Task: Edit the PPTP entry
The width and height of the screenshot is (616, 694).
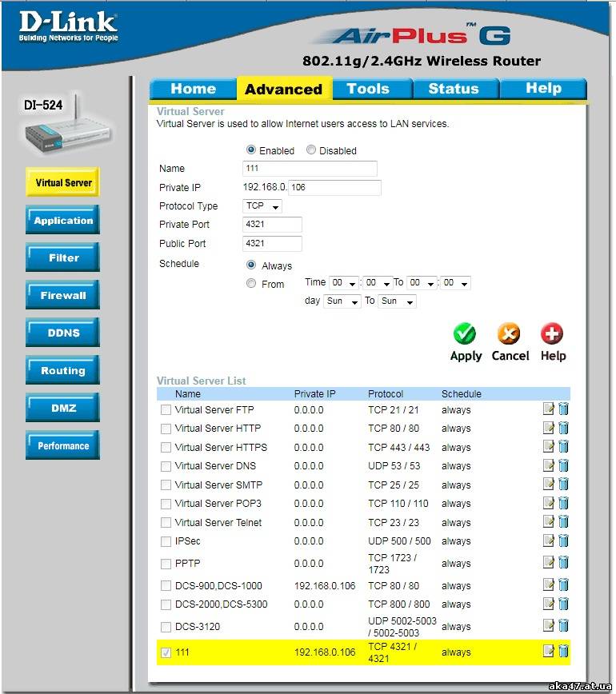Action: (x=548, y=562)
